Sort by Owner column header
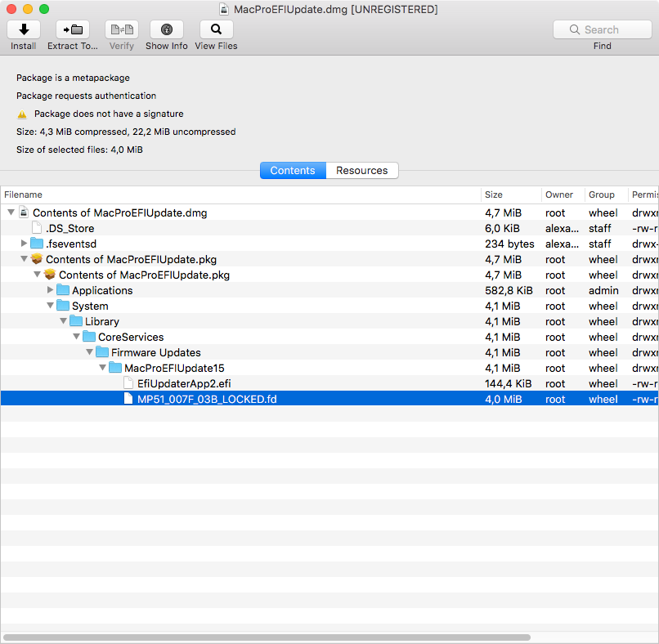This screenshot has width=659, height=644. (563, 195)
